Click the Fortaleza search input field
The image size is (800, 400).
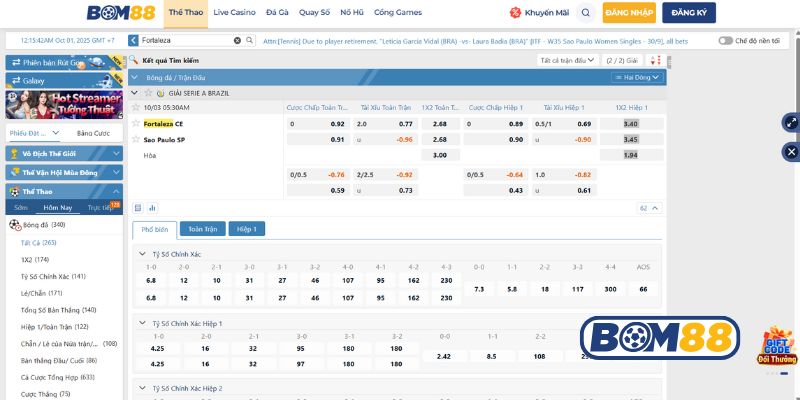pos(187,41)
